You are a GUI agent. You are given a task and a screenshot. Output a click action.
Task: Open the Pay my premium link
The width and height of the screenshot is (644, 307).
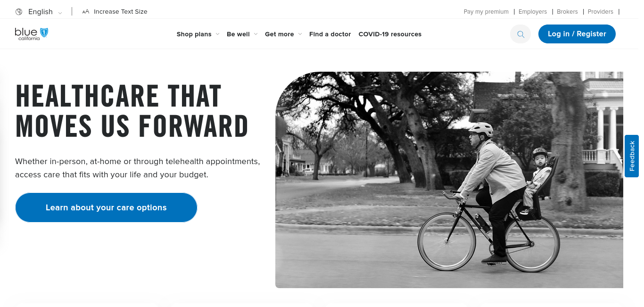point(486,12)
